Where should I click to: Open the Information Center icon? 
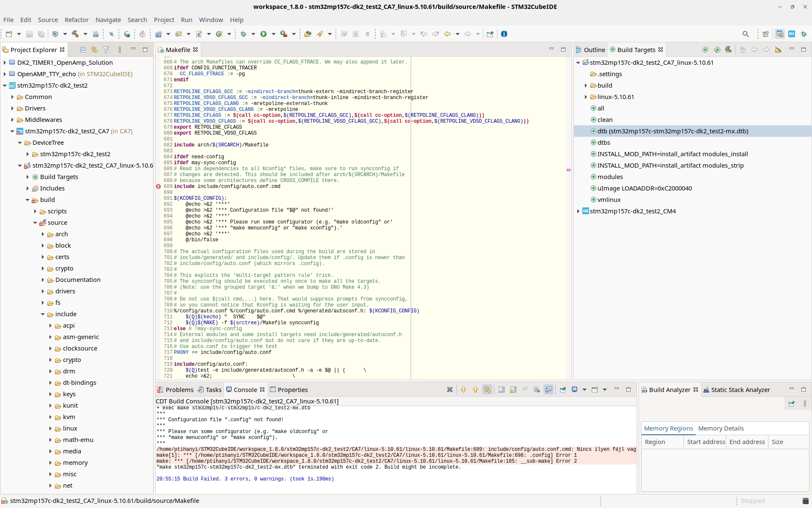point(504,34)
